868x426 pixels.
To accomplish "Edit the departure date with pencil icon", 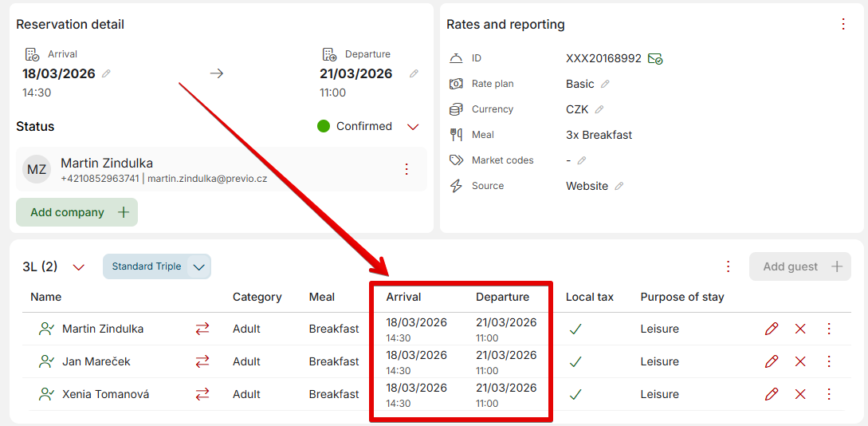I will click(x=414, y=73).
